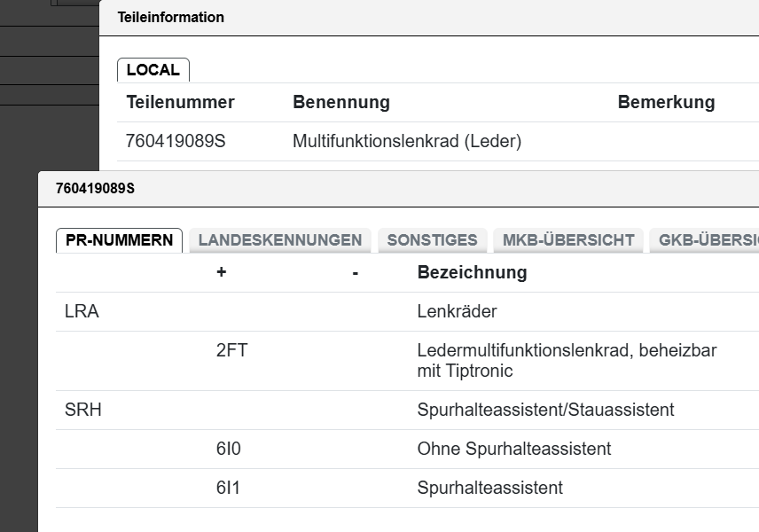Click the 760419089S dialog title bar
Viewport: 759px width, 532px height.
[398, 189]
